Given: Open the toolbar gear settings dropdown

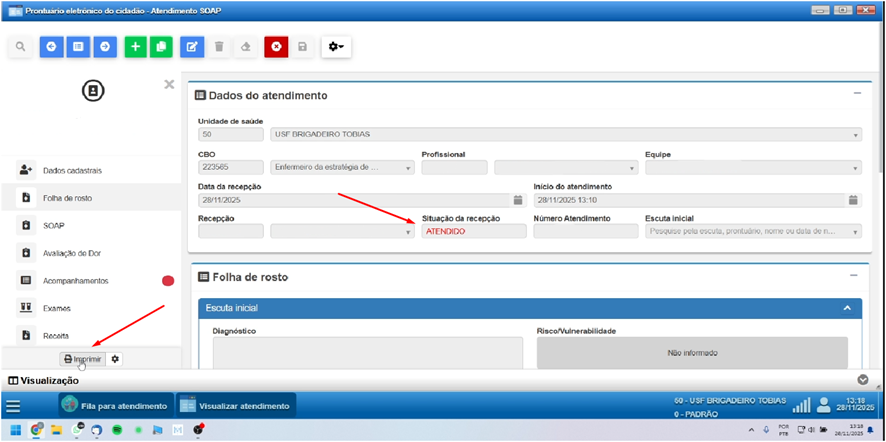Looking at the screenshot, I should pos(337,47).
